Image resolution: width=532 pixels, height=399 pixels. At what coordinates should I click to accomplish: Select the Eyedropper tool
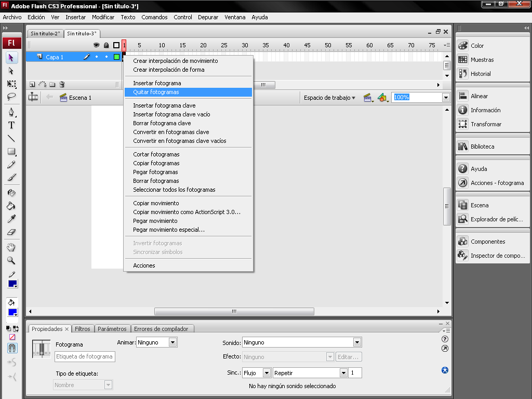point(11,219)
